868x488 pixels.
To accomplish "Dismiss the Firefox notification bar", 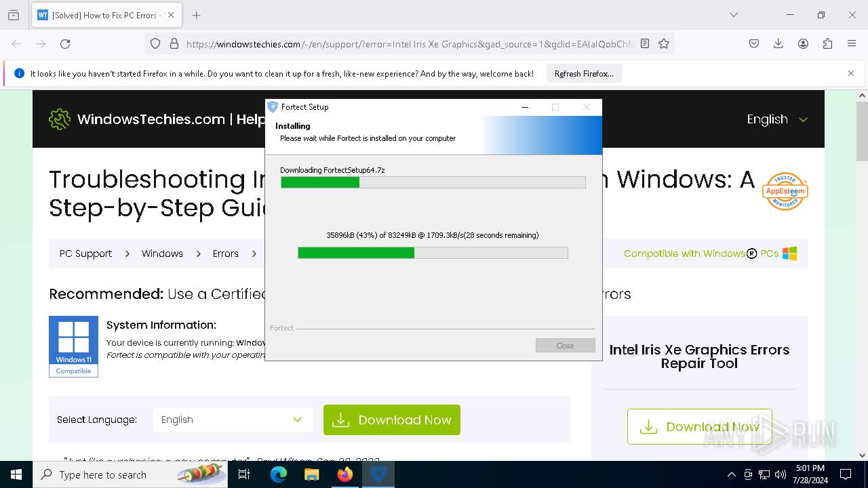I will click(851, 73).
